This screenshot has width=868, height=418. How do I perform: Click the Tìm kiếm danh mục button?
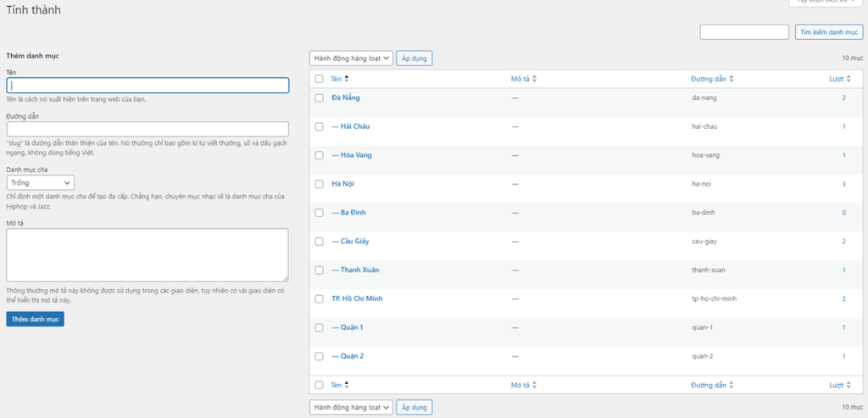(828, 32)
